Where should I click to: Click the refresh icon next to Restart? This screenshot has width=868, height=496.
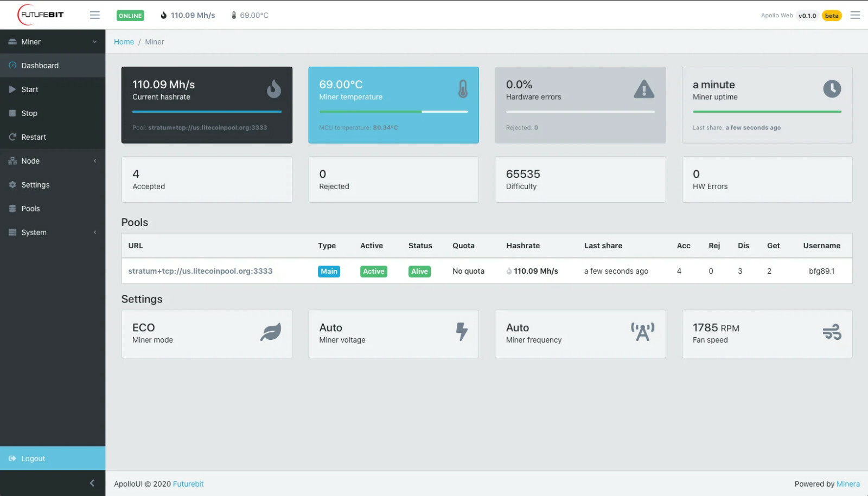(12, 137)
